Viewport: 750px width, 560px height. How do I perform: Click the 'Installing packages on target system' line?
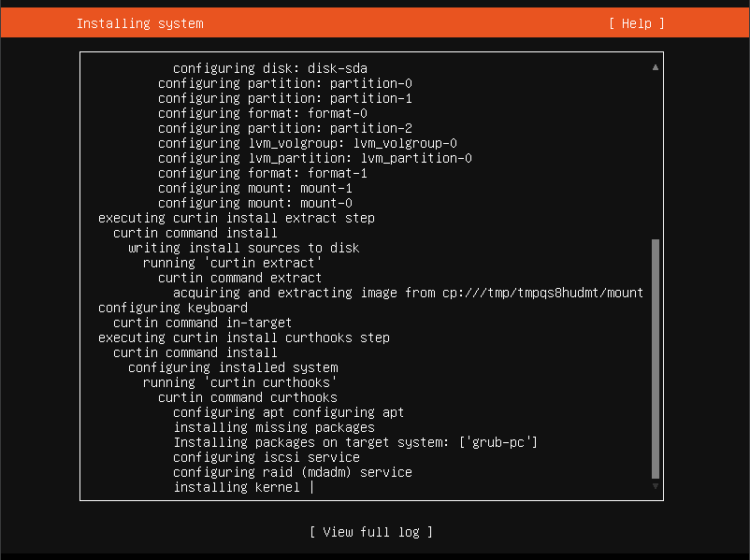(x=355, y=442)
